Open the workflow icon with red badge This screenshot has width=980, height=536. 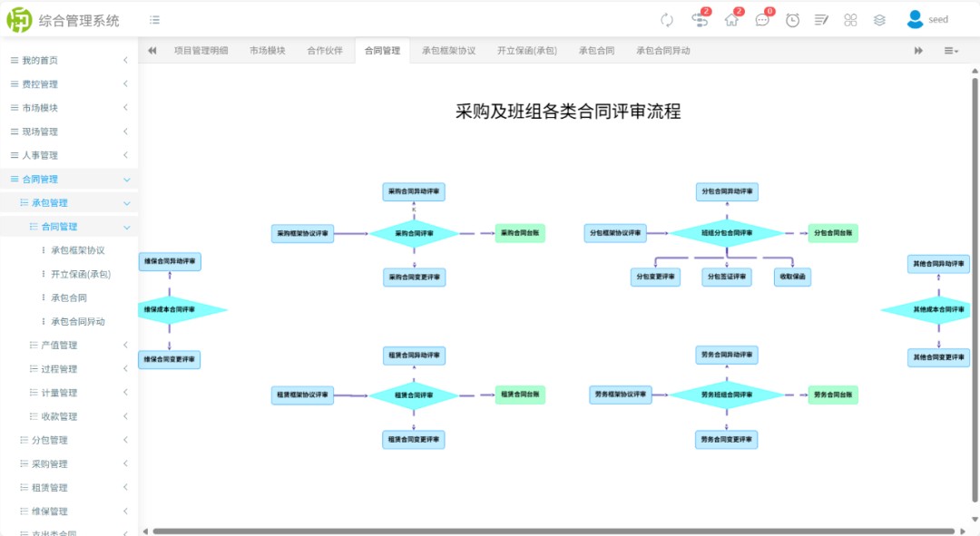699,20
